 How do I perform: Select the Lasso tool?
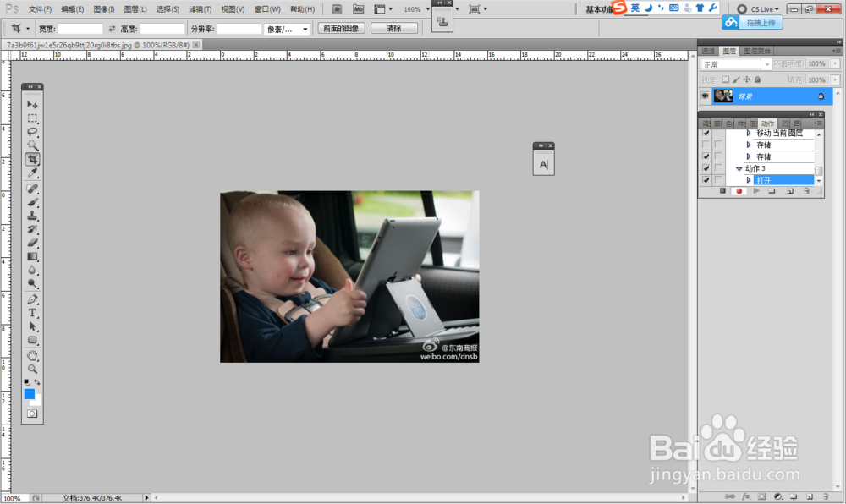click(32, 132)
